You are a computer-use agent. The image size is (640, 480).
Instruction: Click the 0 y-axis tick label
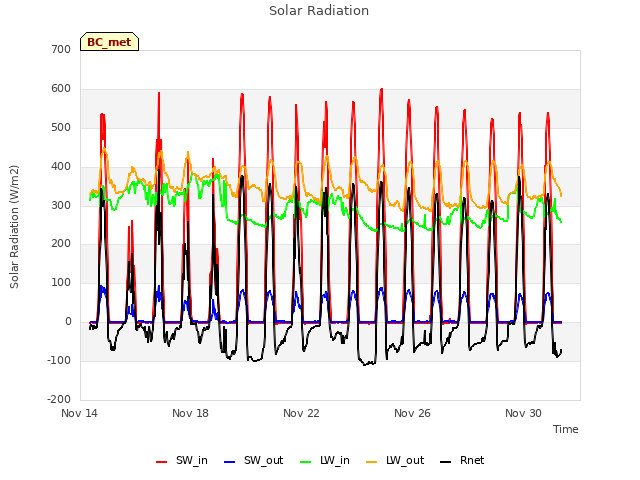point(68,322)
